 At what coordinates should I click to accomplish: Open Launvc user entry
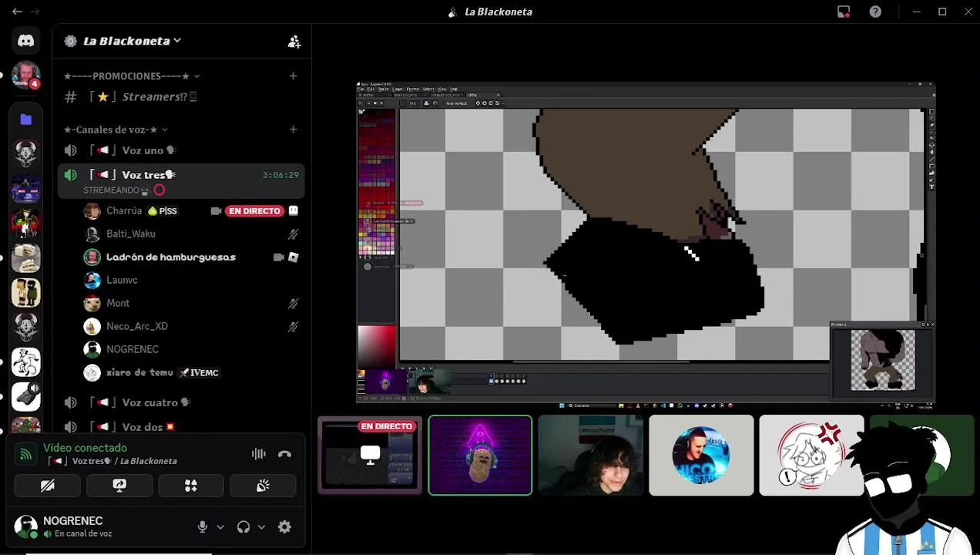point(191,280)
